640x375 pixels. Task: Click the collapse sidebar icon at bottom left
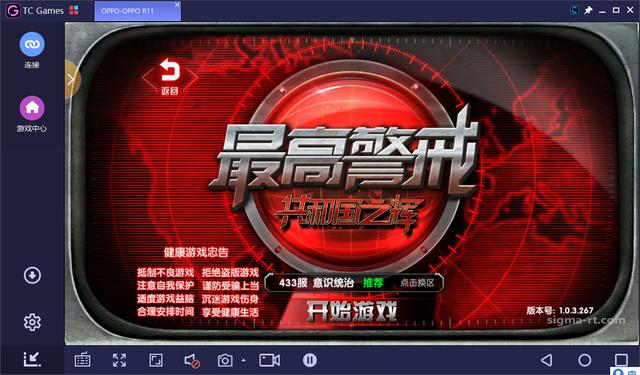coord(32,359)
